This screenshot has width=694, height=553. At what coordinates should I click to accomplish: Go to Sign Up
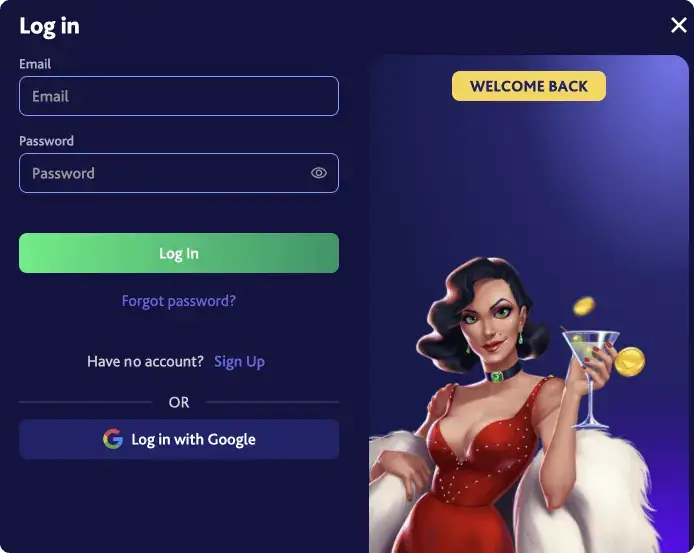point(239,362)
